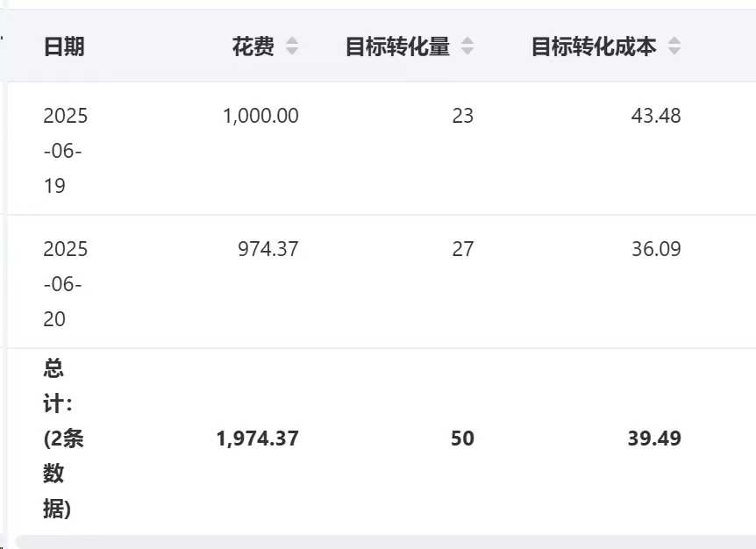Click conversion count 23
756x549 pixels.
point(462,116)
